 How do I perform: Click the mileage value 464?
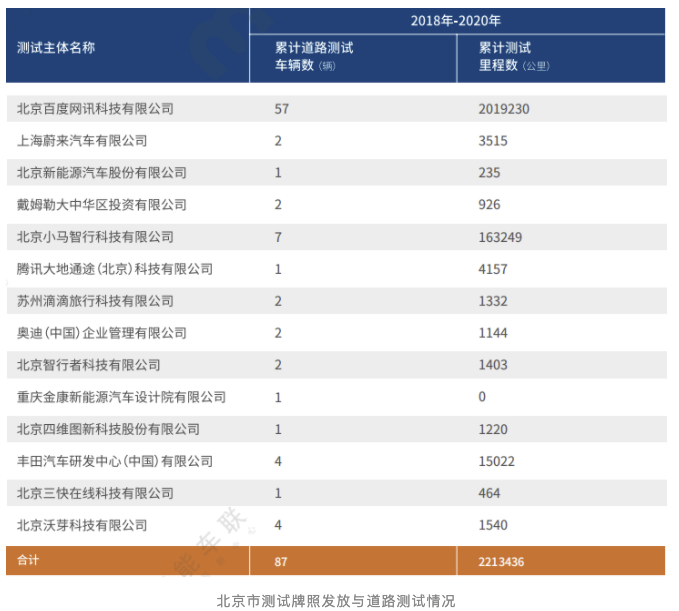(x=489, y=494)
